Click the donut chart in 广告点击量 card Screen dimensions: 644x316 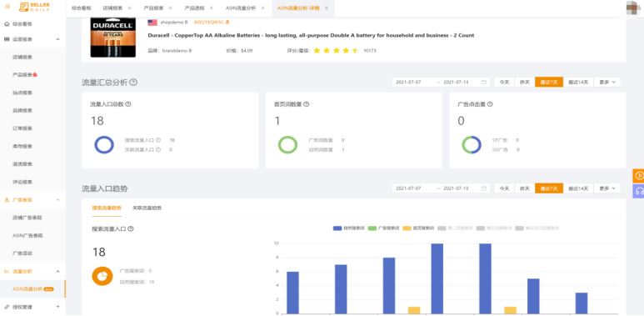click(471, 145)
